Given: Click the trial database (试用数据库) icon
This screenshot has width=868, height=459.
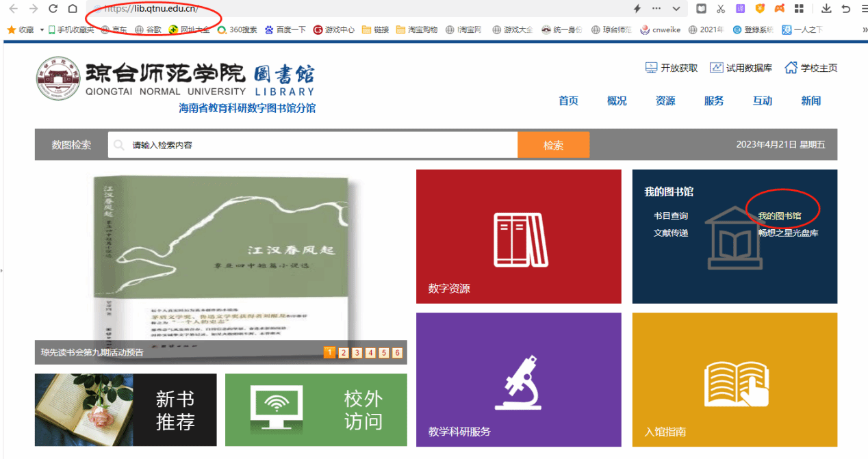Looking at the screenshot, I should (716, 68).
